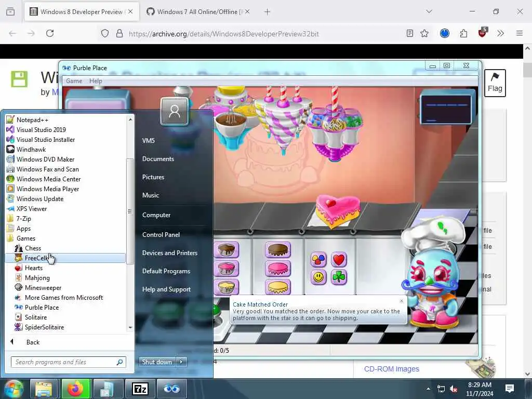532x399 pixels.
Task: Launch Windhawk from the programs list
Action: [65, 149]
